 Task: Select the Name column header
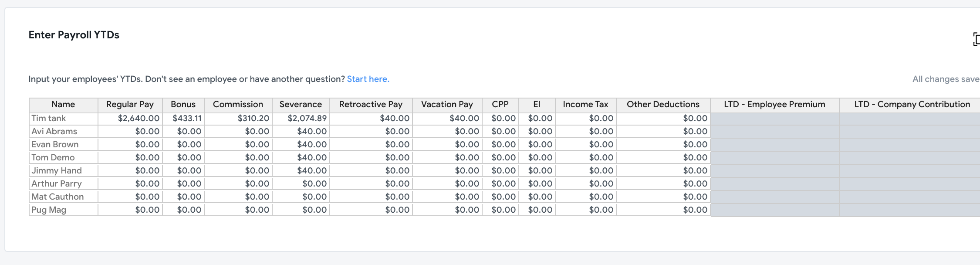click(64, 105)
